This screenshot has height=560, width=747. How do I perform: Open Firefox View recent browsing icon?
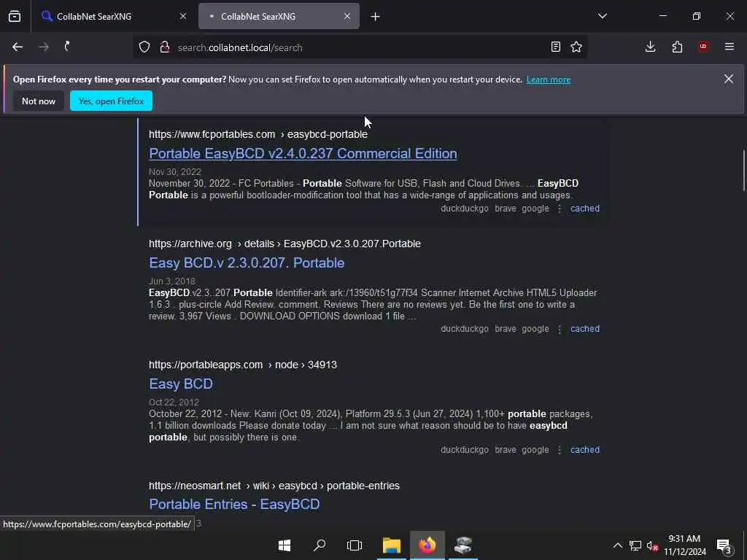pyautogui.click(x=15, y=17)
